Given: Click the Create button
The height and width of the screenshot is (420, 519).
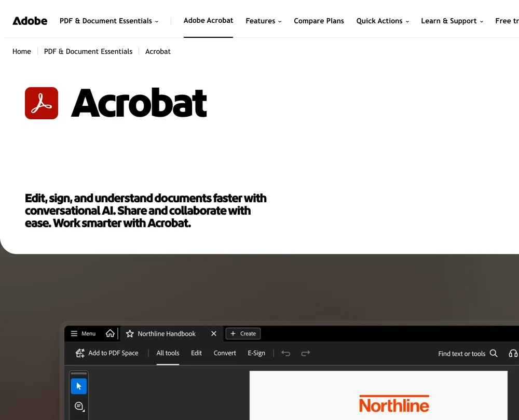Looking at the screenshot, I should 243,334.
